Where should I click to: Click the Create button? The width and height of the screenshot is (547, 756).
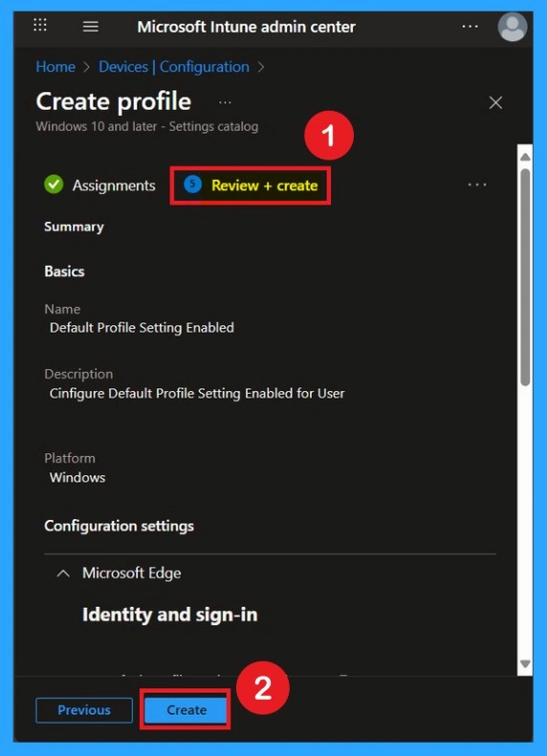click(x=186, y=710)
